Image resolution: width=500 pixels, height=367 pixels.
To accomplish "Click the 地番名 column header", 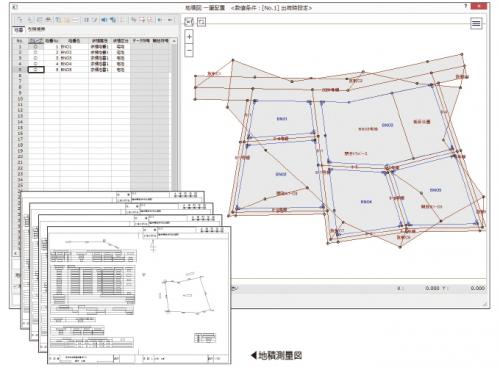I will 74,41.
